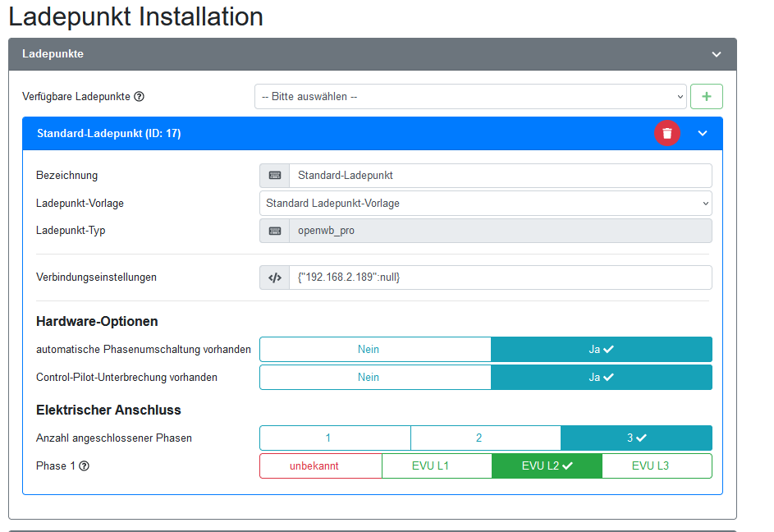Choose EVU L1 for Phase 1
Viewport: 774px width, 532px height.
430,466
